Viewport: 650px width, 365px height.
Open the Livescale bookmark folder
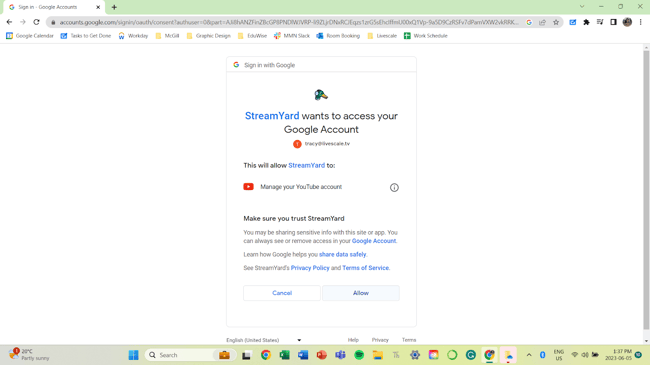click(x=382, y=36)
